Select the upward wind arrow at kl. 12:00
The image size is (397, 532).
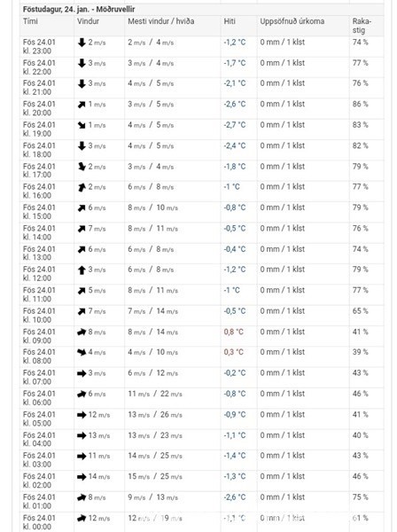coord(82,270)
